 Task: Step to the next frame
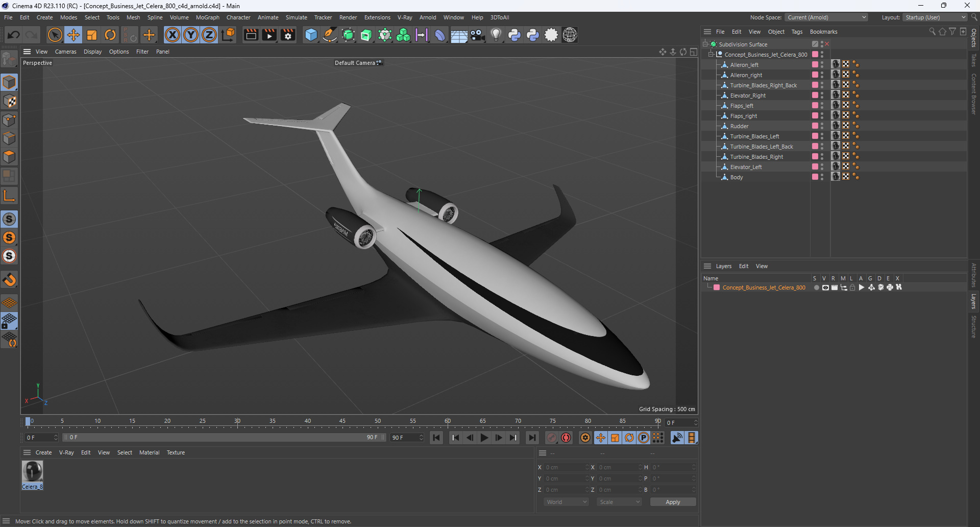(499, 438)
